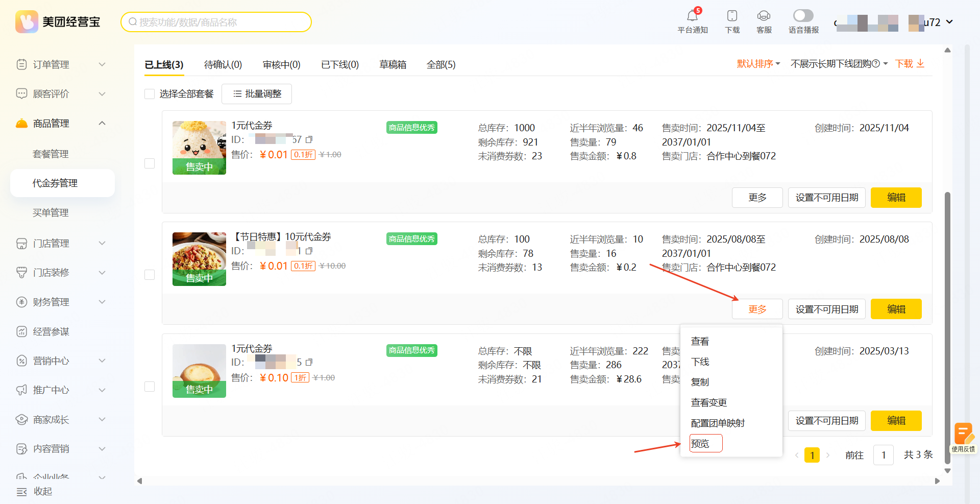The image size is (980, 504).
Task: Switch to the 草稿箱 tab
Action: [x=393, y=65]
